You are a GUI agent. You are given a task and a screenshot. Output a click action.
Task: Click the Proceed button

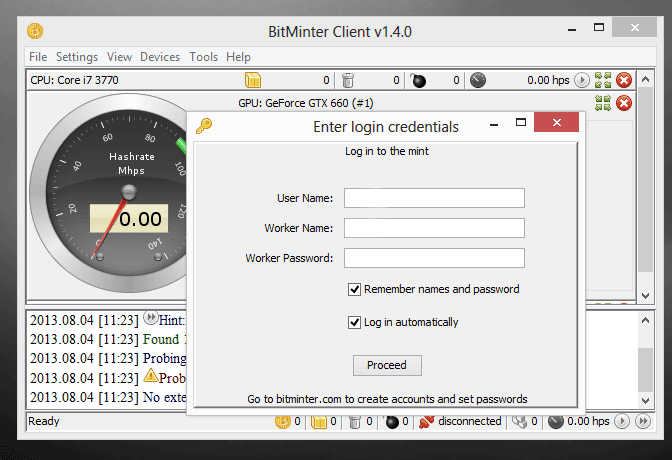(x=387, y=365)
